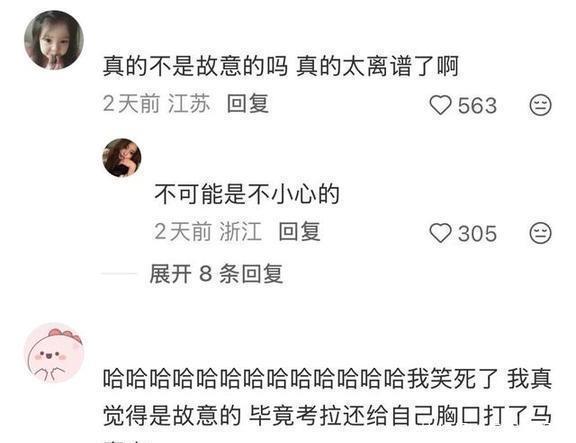Tap the dislike face beside 563
This screenshot has height=443, width=576.
[x=540, y=105]
